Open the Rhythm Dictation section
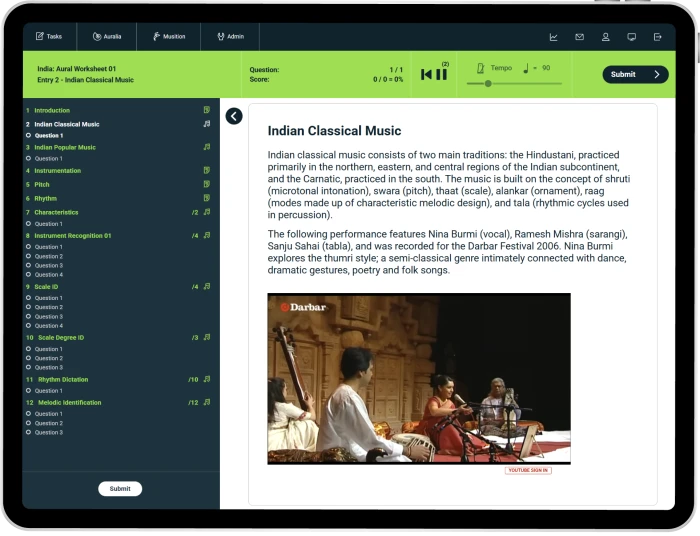The image size is (700, 536). coord(61,380)
